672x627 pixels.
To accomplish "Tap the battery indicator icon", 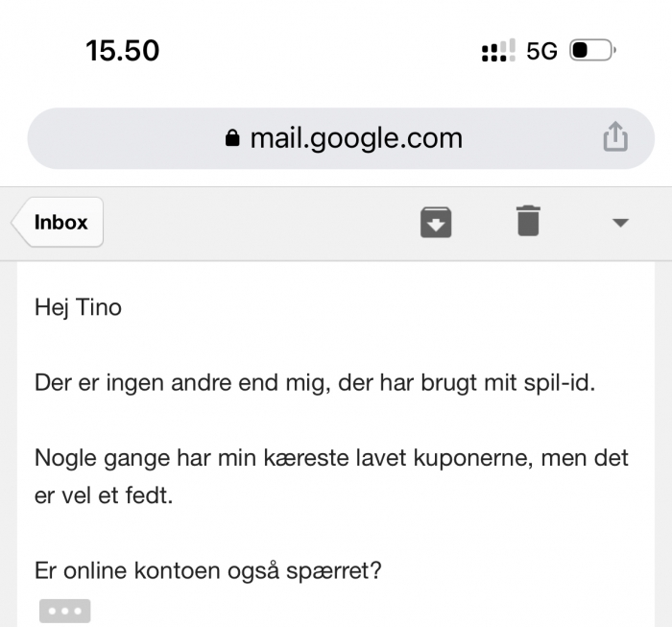I will [x=592, y=50].
